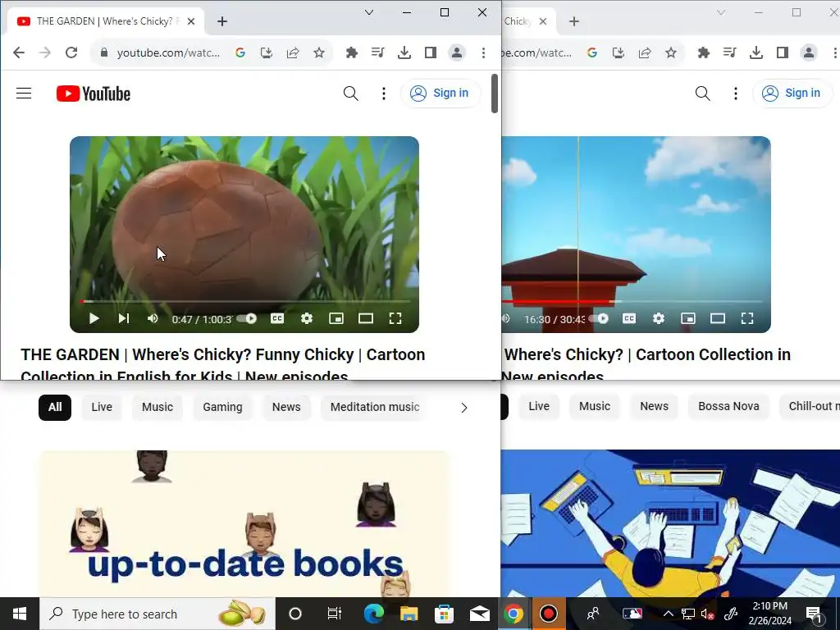Open File Explorer from taskbar

coord(409,614)
